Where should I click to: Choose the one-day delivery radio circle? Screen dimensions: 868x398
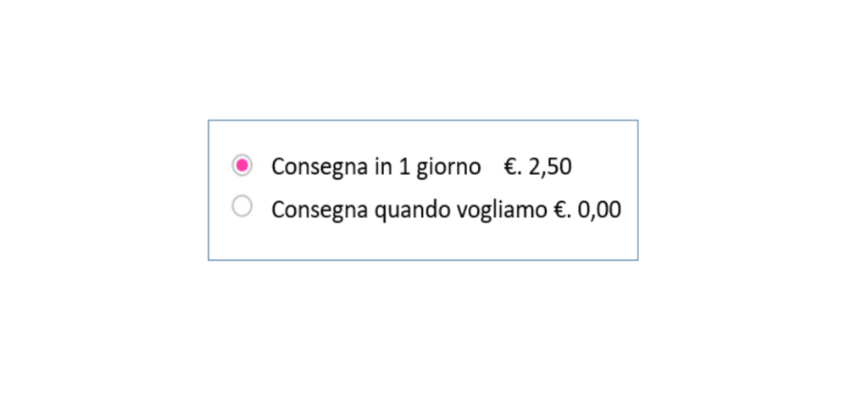click(242, 165)
